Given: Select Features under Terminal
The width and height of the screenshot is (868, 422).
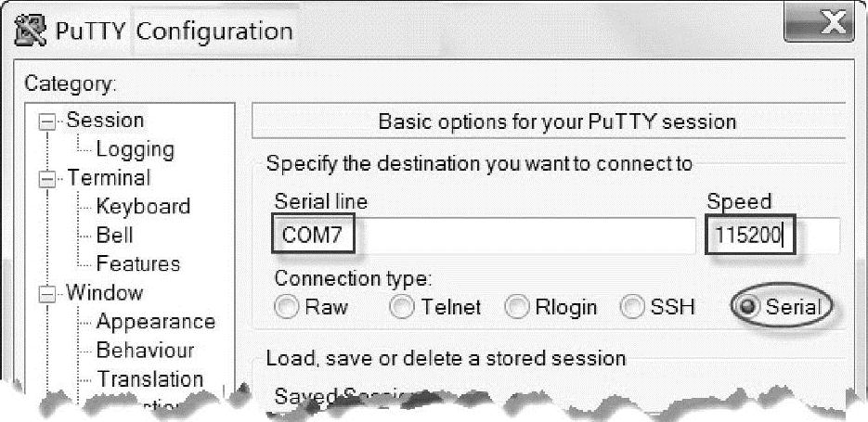Looking at the screenshot, I should (x=137, y=264).
